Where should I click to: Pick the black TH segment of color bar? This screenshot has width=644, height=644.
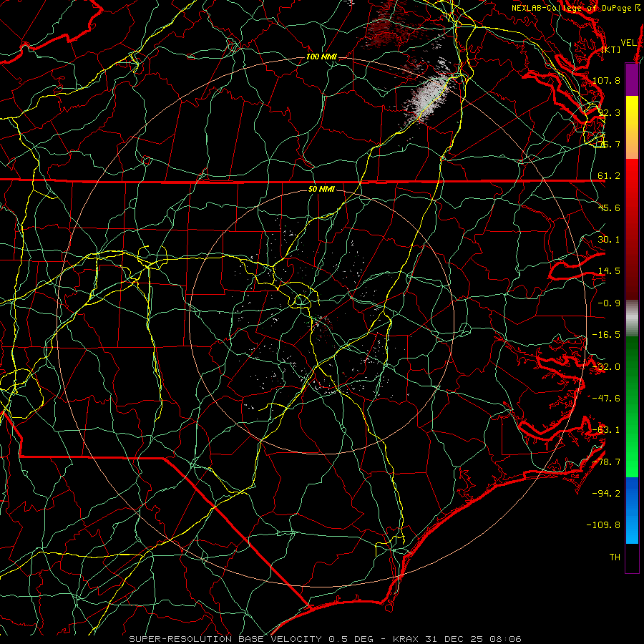pyautogui.click(x=632, y=557)
